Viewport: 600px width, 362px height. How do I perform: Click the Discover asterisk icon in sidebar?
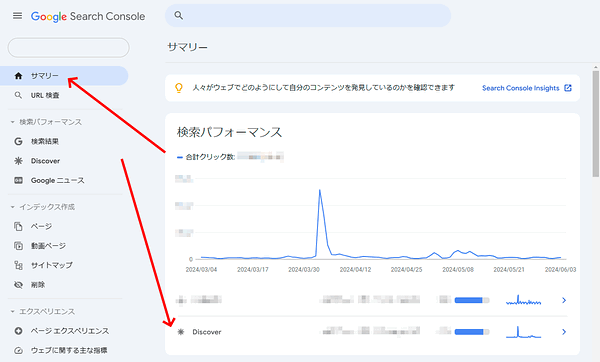pyautogui.click(x=18, y=161)
